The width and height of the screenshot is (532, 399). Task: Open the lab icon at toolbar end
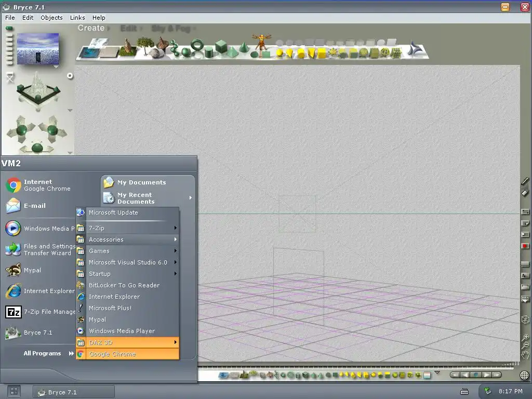(x=414, y=49)
